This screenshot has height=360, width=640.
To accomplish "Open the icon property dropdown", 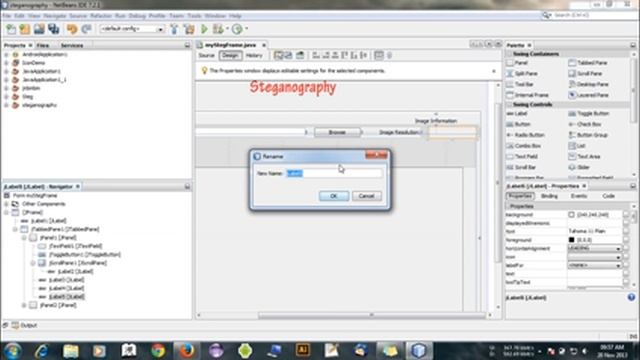I will point(594,257).
